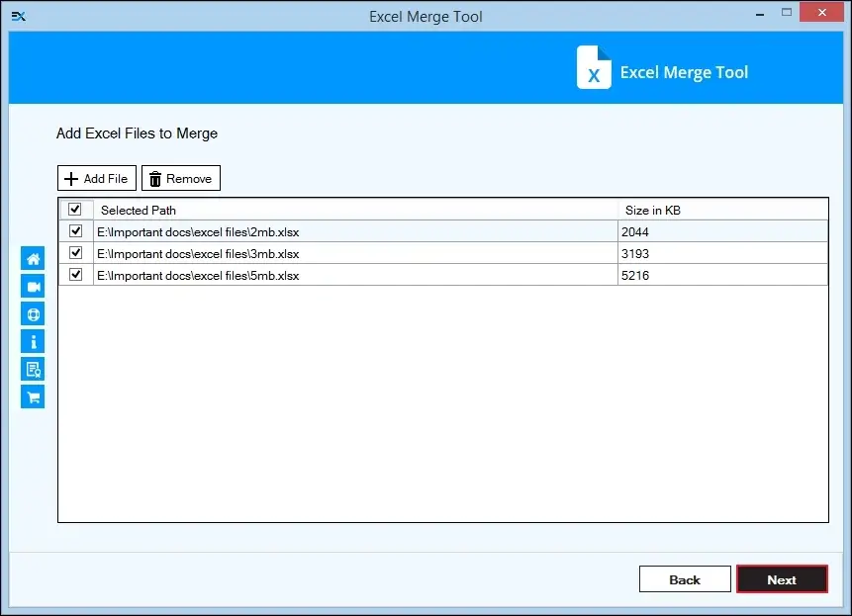Click the lifebuoy support icon
The height and width of the screenshot is (616, 852).
[x=33, y=314]
